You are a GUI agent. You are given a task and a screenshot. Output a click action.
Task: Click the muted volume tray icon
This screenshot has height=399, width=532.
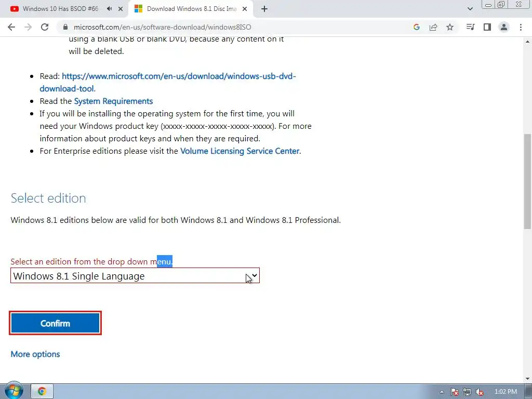[480, 392]
